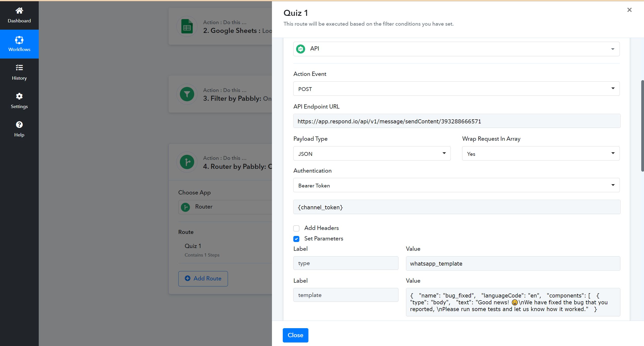The width and height of the screenshot is (644, 346).
Task: Open Help from the sidebar
Action: [19, 129]
